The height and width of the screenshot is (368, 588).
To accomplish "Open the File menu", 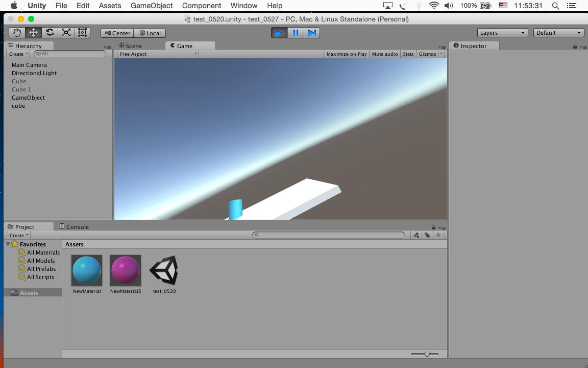I will point(61,6).
